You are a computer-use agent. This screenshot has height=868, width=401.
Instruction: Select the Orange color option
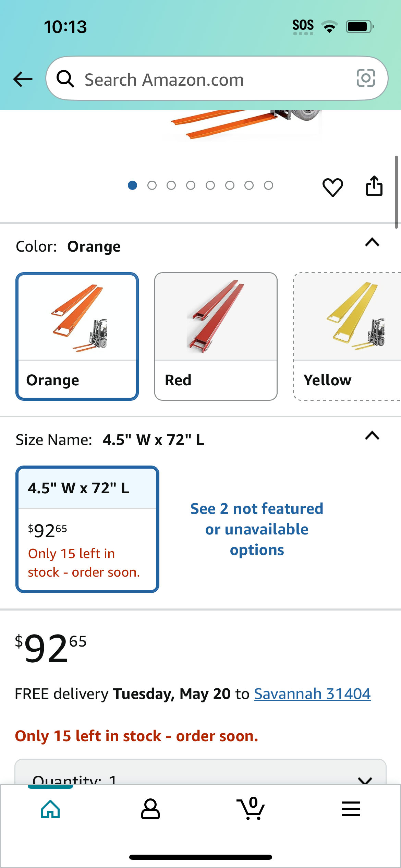pyautogui.click(x=77, y=336)
